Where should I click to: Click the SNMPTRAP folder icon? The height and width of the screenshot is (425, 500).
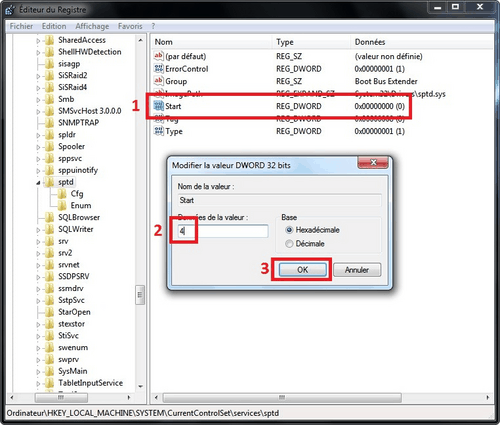[49, 123]
